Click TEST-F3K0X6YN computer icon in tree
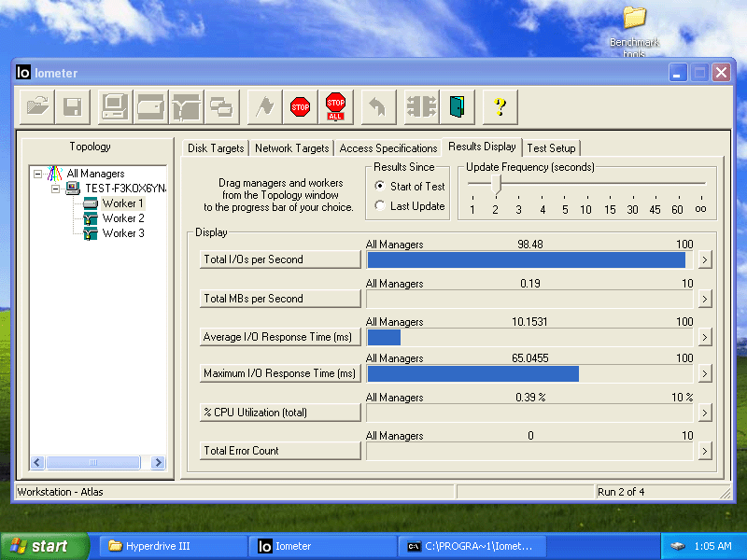The height and width of the screenshot is (560, 747). coord(73,189)
